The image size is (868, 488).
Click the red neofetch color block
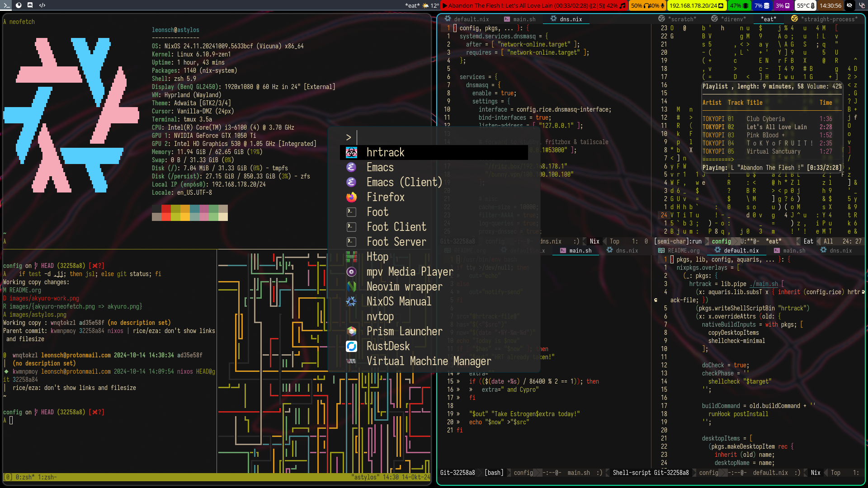[166, 209]
